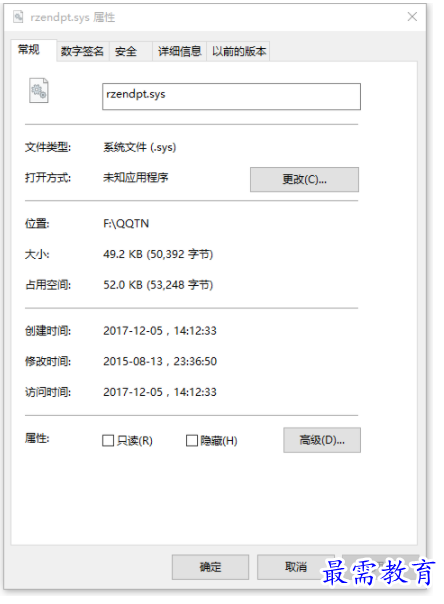
Task: Click the accessed time value beside 访问时间
Action: (160, 392)
